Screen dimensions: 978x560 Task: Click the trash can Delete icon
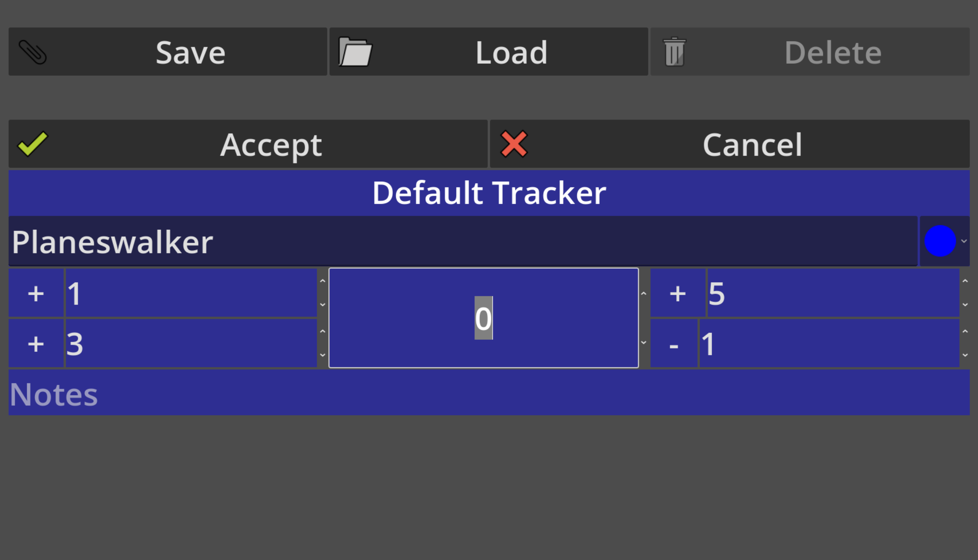click(x=674, y=52)
